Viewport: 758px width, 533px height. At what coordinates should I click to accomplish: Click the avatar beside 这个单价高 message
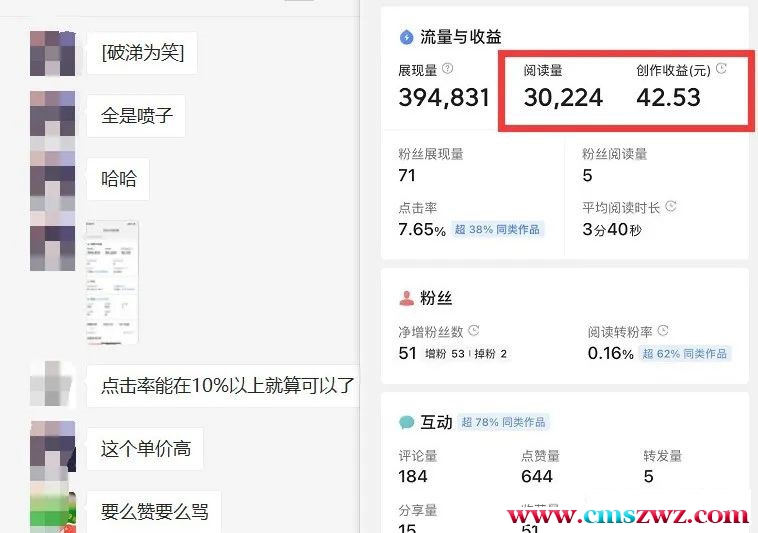point(52,446)
